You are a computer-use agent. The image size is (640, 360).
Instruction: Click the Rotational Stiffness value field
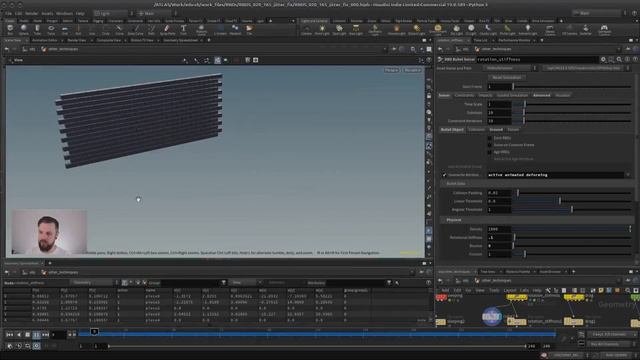[x=499, y=237]
